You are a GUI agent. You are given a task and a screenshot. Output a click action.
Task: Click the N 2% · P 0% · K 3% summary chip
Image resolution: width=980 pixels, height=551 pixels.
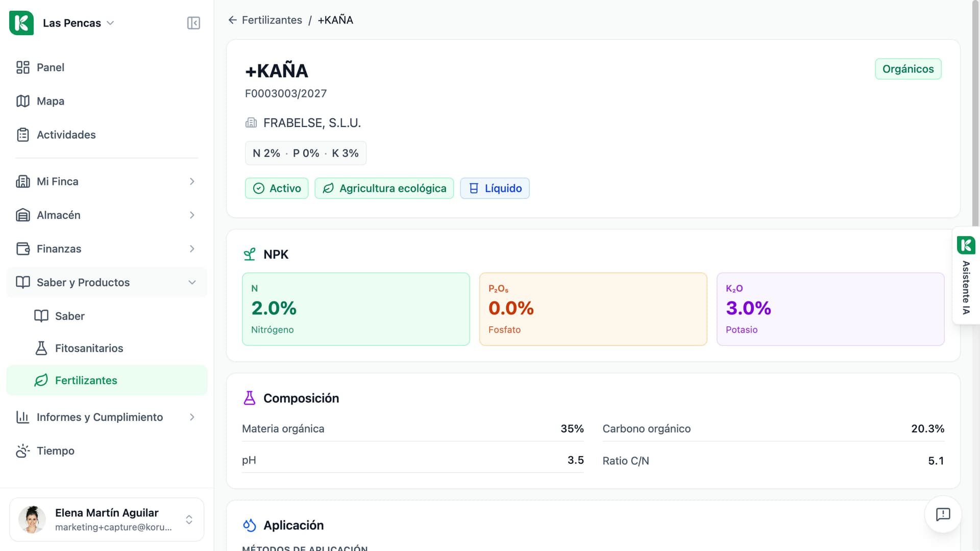coord(306,153)
